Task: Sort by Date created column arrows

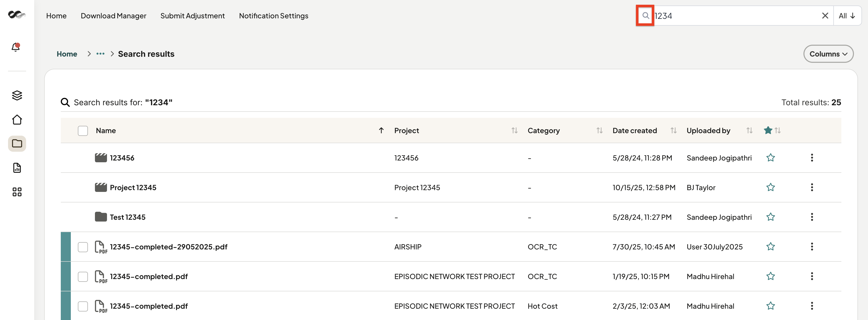Action: (673, 130)
